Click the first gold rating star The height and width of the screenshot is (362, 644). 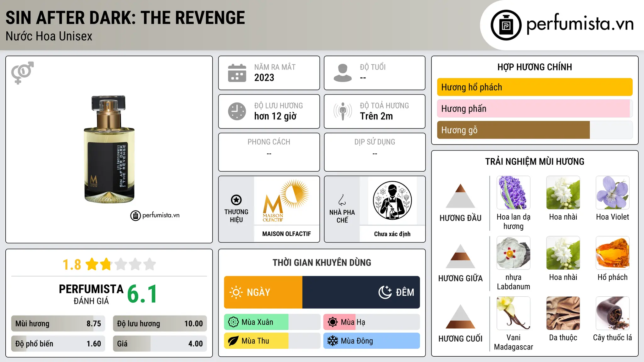click(92, 264)
